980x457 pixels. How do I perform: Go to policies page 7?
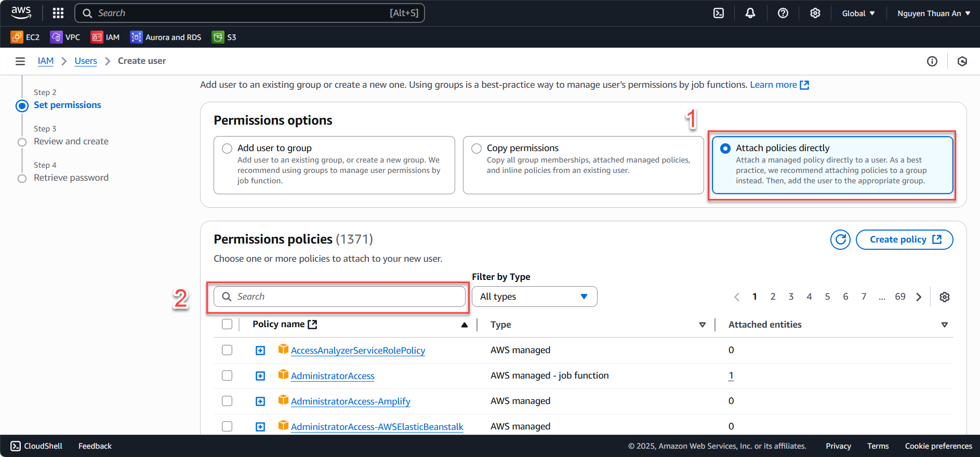(864, 297)
